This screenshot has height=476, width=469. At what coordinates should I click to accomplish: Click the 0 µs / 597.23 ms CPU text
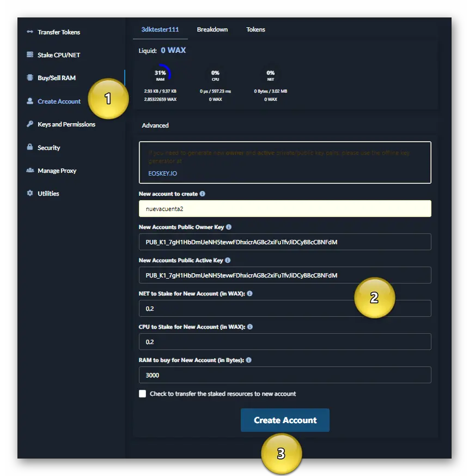(x=215, y=91)
